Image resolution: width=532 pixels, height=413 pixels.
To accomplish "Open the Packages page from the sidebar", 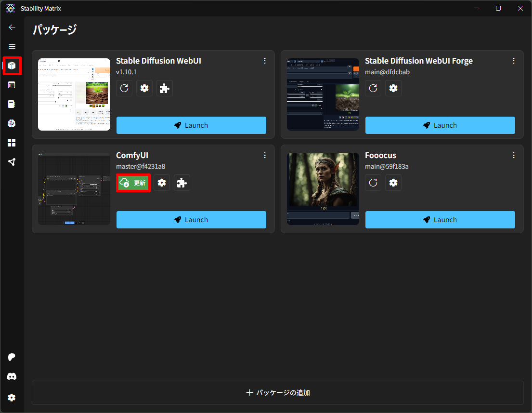I will click(12, 66).
